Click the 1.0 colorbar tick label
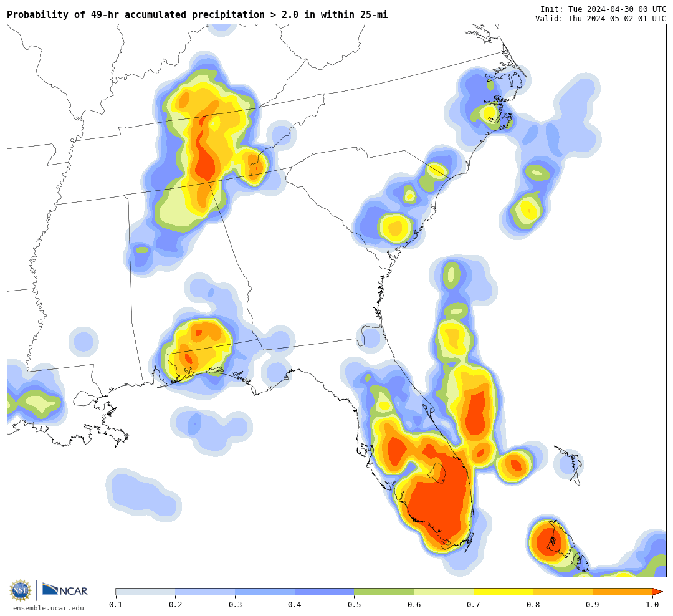This screenshot has width=673, height=616. coord(652,604)
